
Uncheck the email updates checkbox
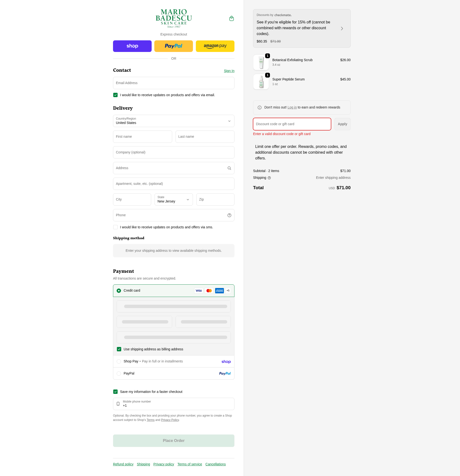115,95
